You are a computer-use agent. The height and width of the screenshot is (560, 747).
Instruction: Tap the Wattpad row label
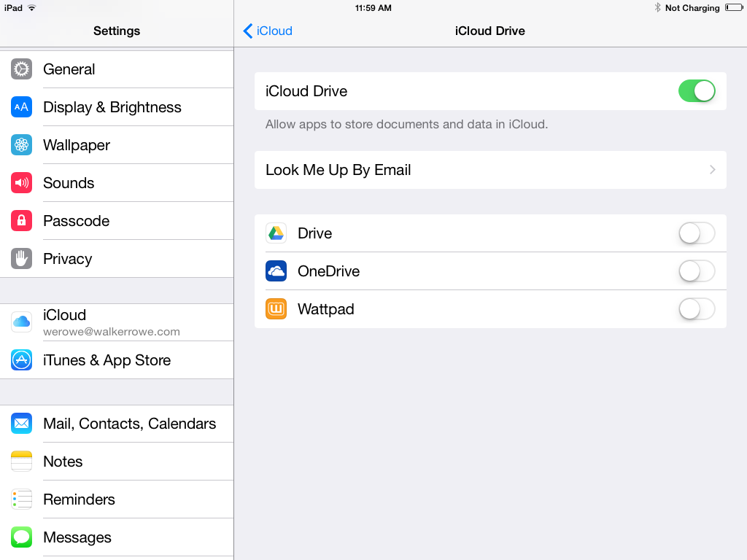pyautogui.click(x=326, y=309)
